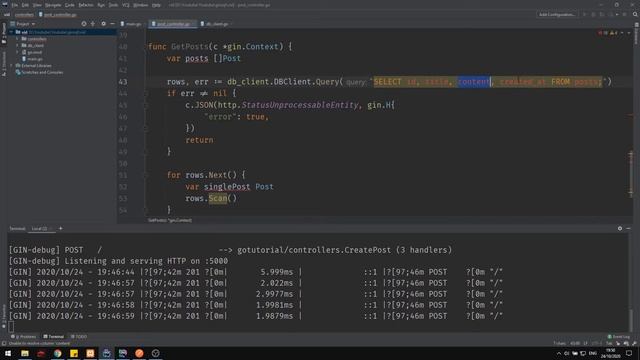The height and width of the screenshot is (360, 640).
Task: Click post_controller.go breadcrumb in navigation bar
Action: [x=58, y=15]
